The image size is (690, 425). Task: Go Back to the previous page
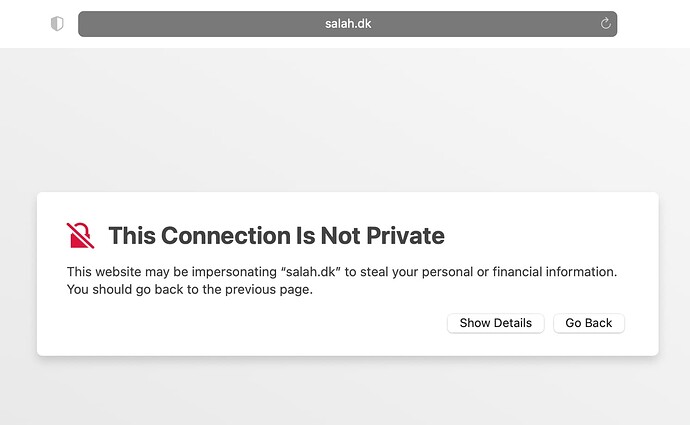pos(588,323)
